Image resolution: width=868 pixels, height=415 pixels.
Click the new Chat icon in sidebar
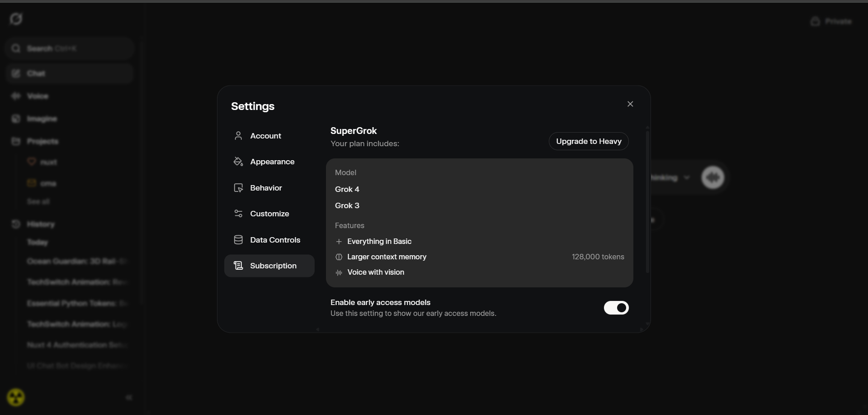pos(16,73)
